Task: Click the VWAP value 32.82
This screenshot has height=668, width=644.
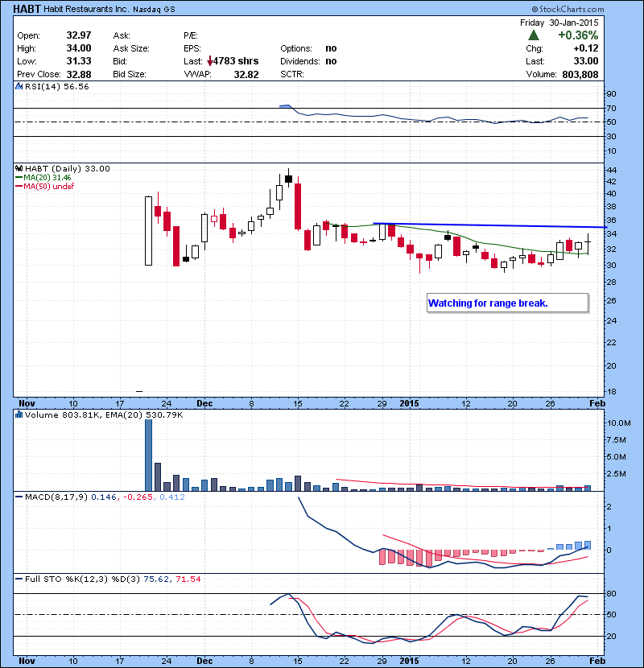Action: click(245, 74)
